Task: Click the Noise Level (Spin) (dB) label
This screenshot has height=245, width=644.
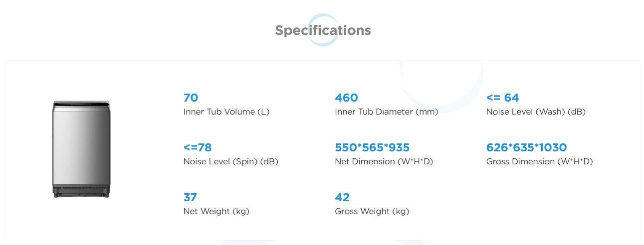Action: [231, 162]
